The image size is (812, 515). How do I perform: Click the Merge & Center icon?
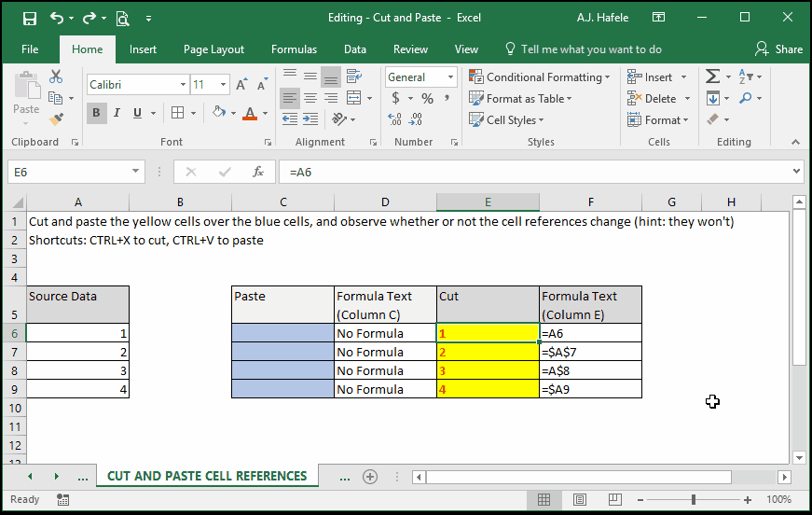point(353,98)
